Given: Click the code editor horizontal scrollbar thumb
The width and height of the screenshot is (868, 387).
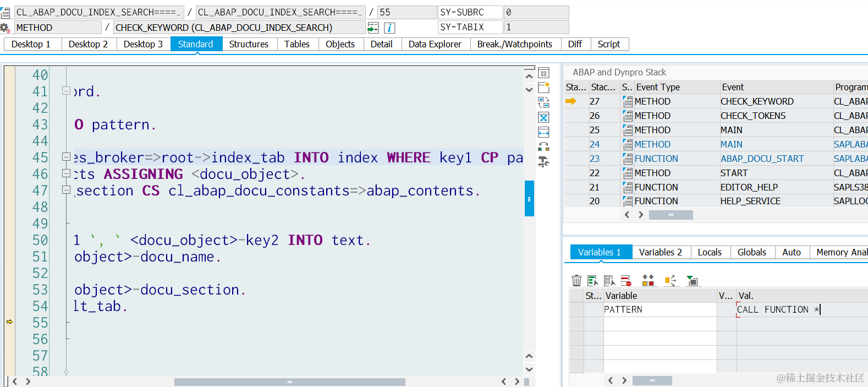Looking at the screenshot, I should [x=290, y=381].
